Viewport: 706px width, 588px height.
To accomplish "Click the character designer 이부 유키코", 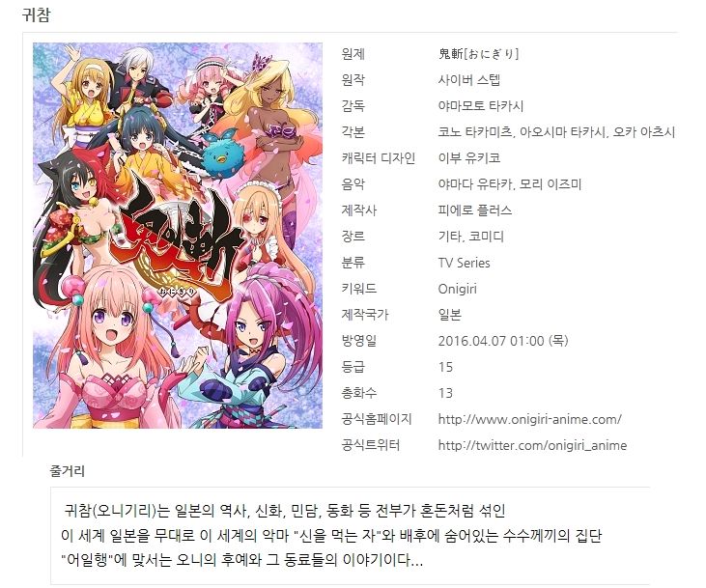I will [x=468, y=158].
